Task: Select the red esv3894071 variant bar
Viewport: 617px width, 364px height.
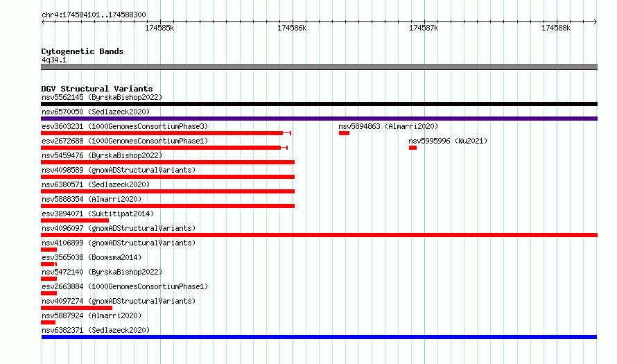Action: tap(75, 220)
